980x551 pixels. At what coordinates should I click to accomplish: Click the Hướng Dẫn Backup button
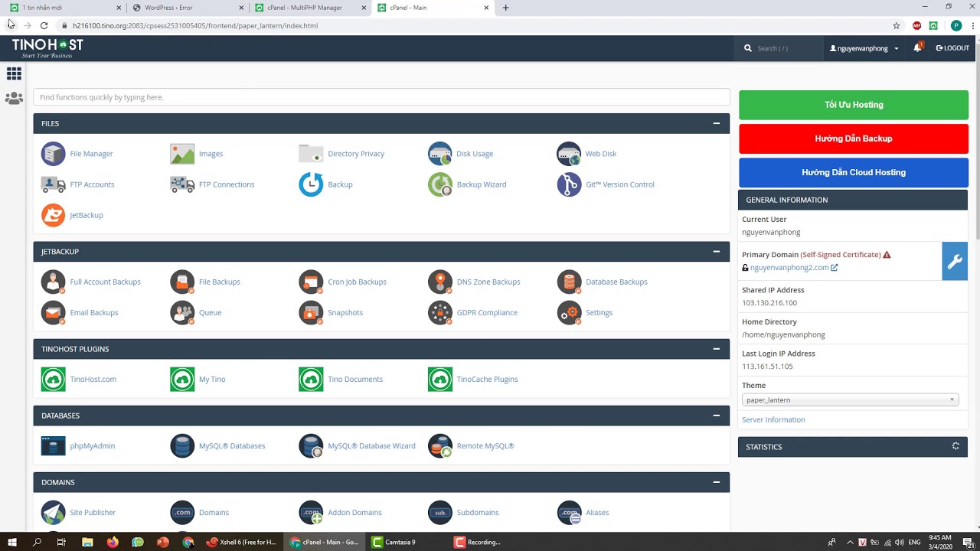(x=854, y=139)
